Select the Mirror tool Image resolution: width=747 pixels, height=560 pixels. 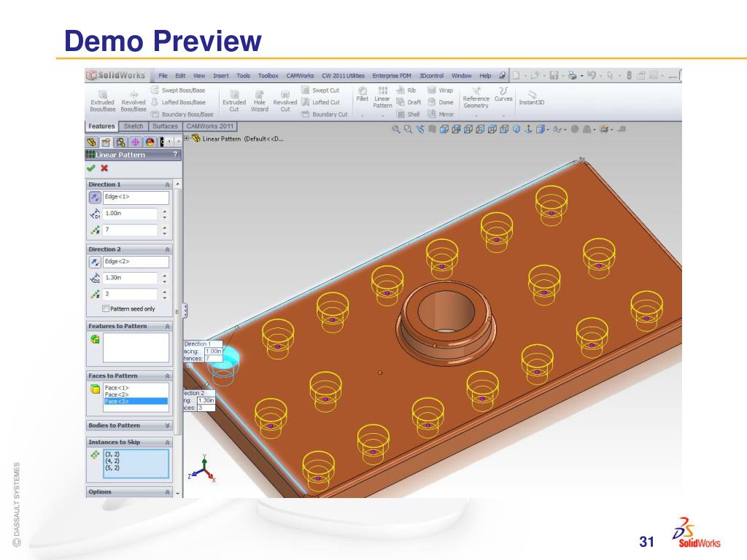click(441, 114)
